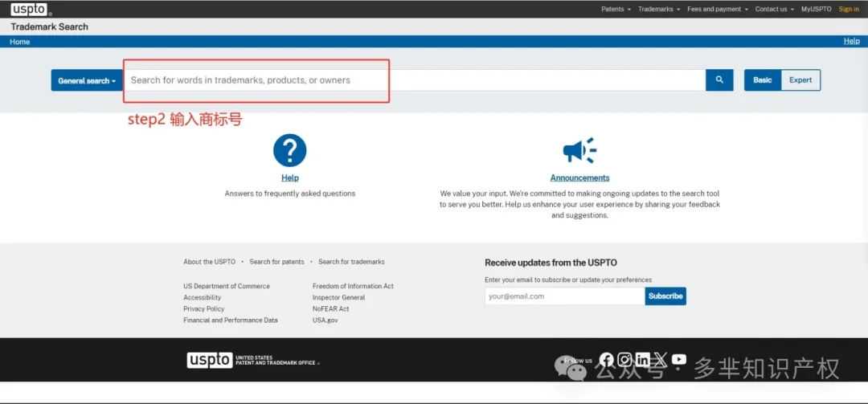The width and height of the screenshot is (868, 404).
Task: Click Home in the blue bar
Action: [x=19, y=42]
